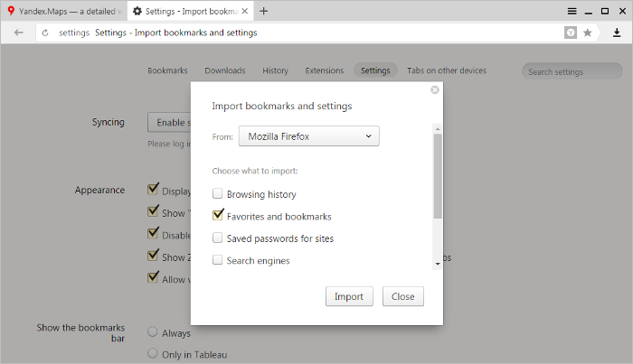Image resolution: width=633 pixels, height=364 pixels.
Task: Open the Extensions section
Action: 324,70
